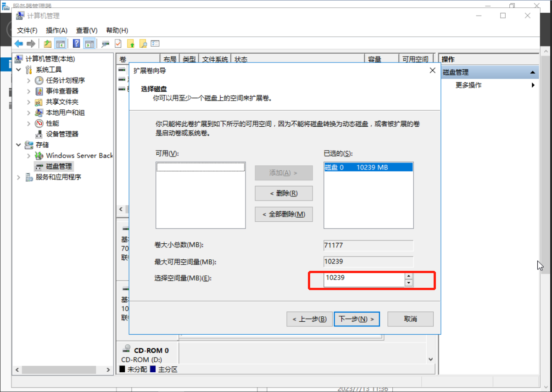
Task: Click the magnifier folder toolbar icon
Action: (143, 44)
